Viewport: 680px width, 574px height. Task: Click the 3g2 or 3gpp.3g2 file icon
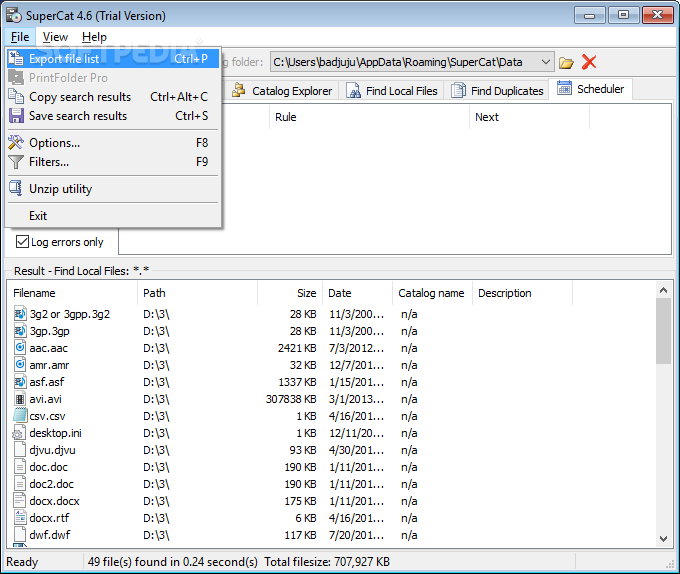pyautogui.click(x=20, y=313)
